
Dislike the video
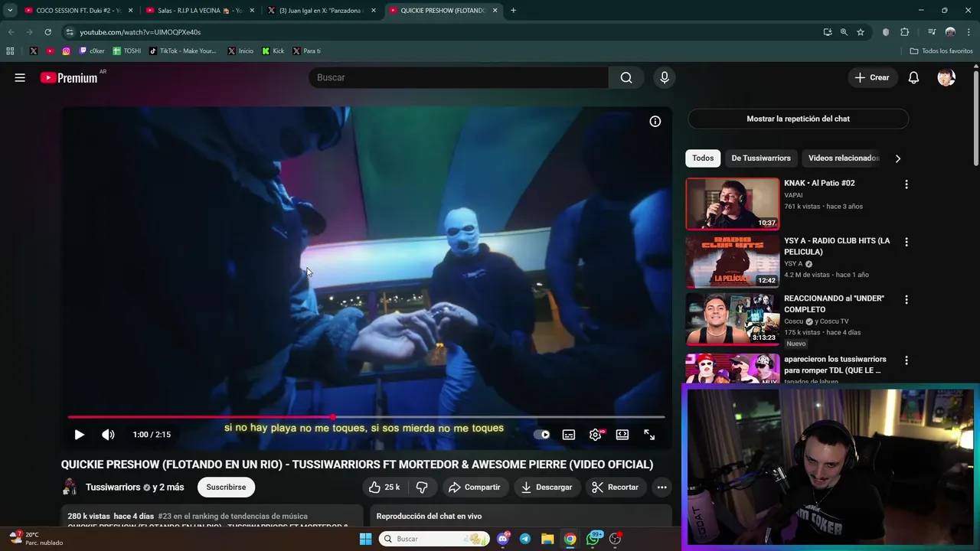[422, 487]
